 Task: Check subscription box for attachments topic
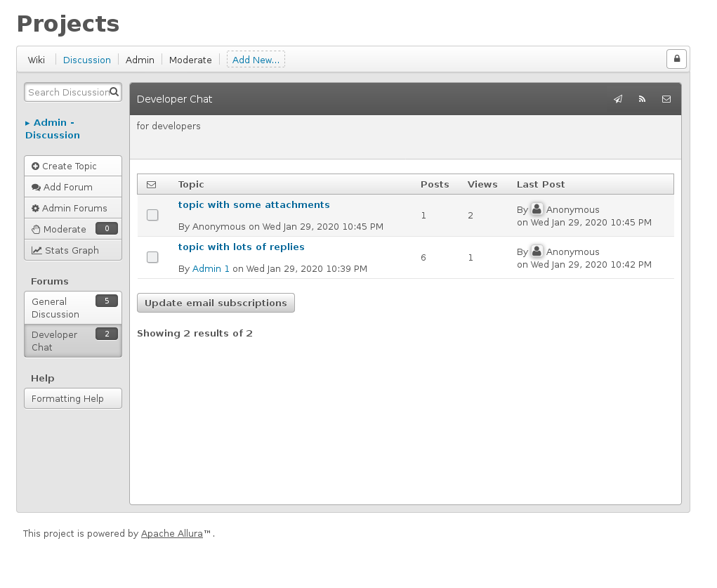pyautogui.click(x=152, y=215)
